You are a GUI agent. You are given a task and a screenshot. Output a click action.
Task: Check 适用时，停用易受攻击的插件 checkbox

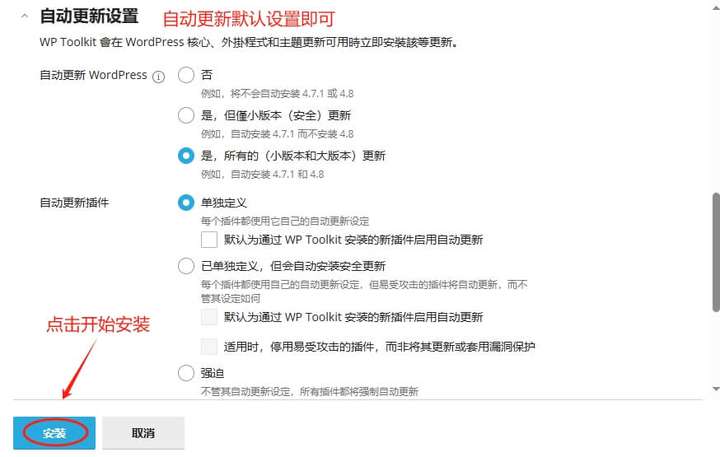point(209,346)
